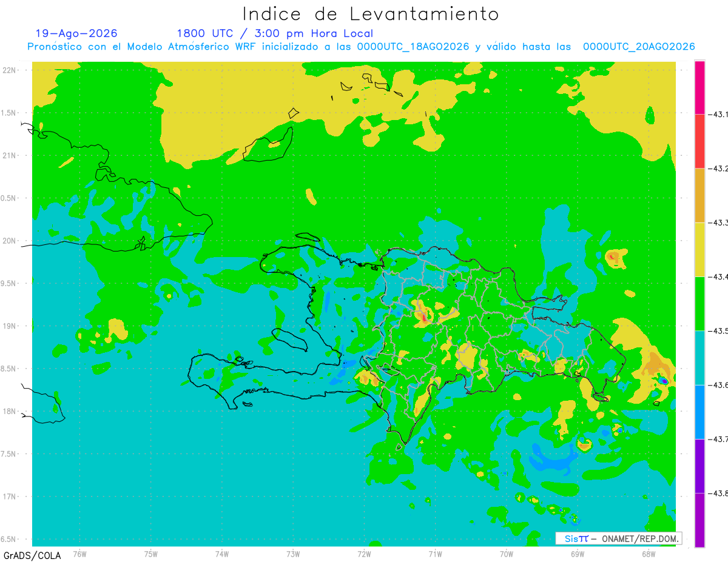Click the longitude label '74W'
Viewport: 728px width, 562px height.
(221, 553)
